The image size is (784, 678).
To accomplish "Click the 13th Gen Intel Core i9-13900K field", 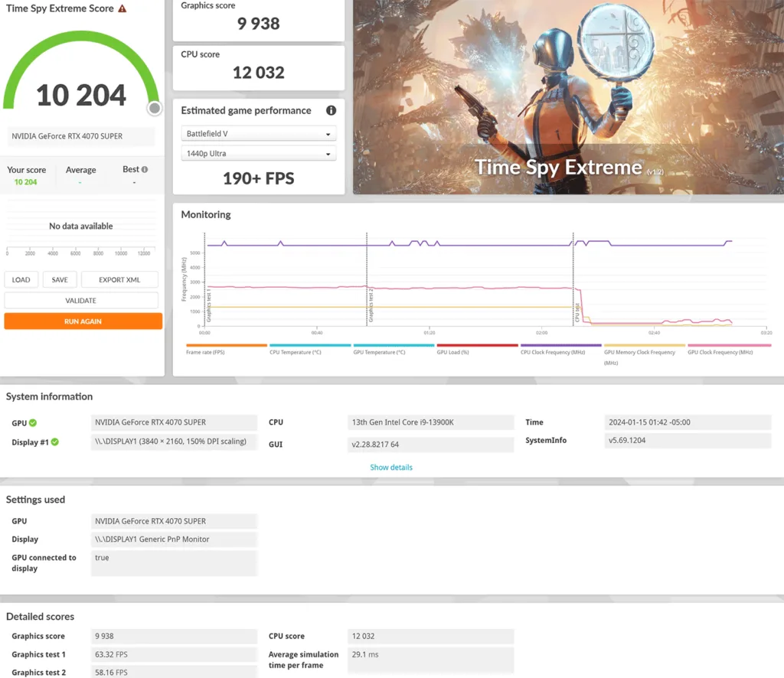I will [x=430, y=422].
